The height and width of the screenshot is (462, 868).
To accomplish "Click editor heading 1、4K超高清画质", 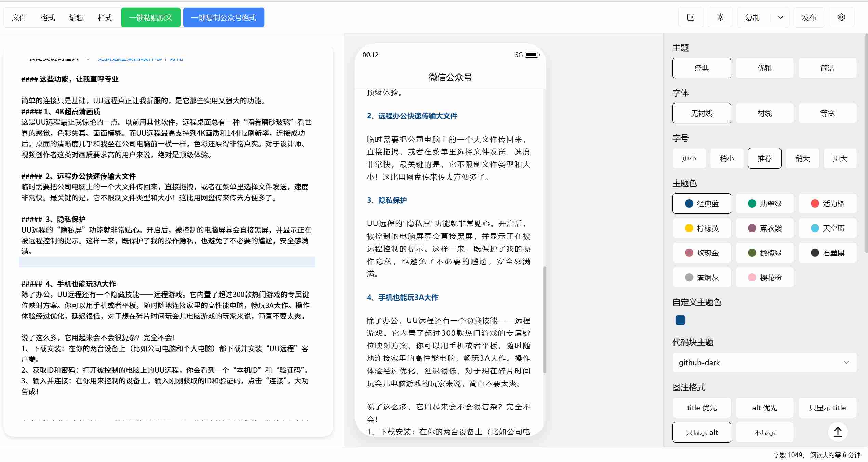I will click(72, 111).
